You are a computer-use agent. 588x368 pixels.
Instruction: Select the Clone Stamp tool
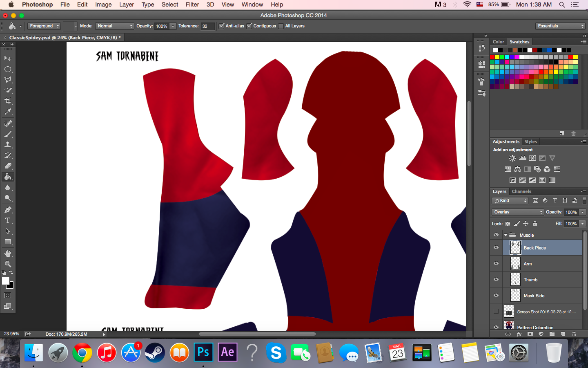8,145
